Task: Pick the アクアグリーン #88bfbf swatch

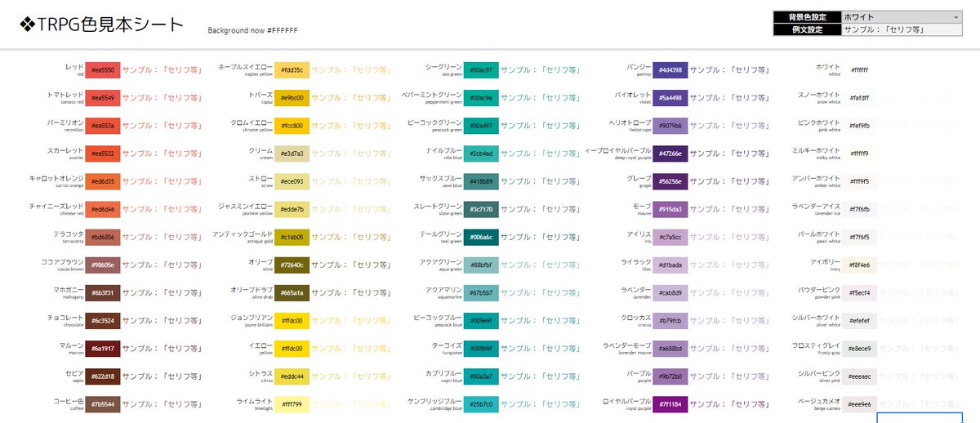Action: (481, 265)
